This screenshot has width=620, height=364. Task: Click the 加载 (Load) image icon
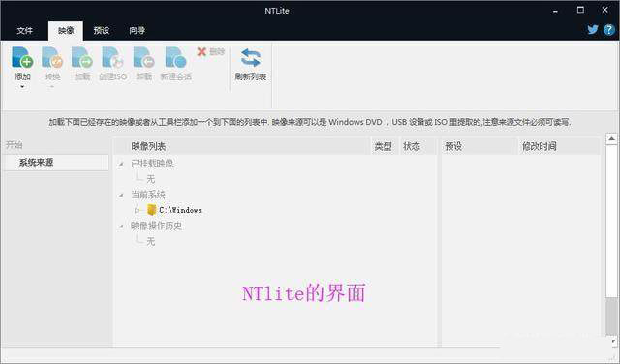point(82,58)
